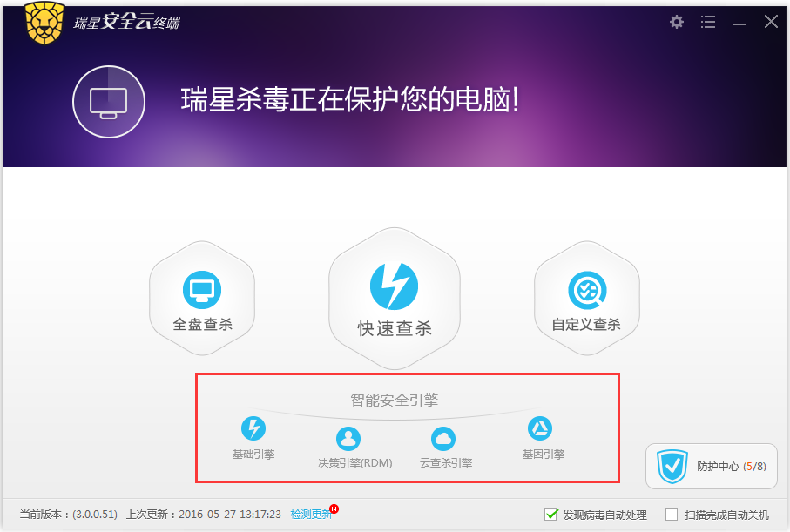790x532 pixels.
Task: Click the blue shield checkmark icon
Action: click(672, 466)
